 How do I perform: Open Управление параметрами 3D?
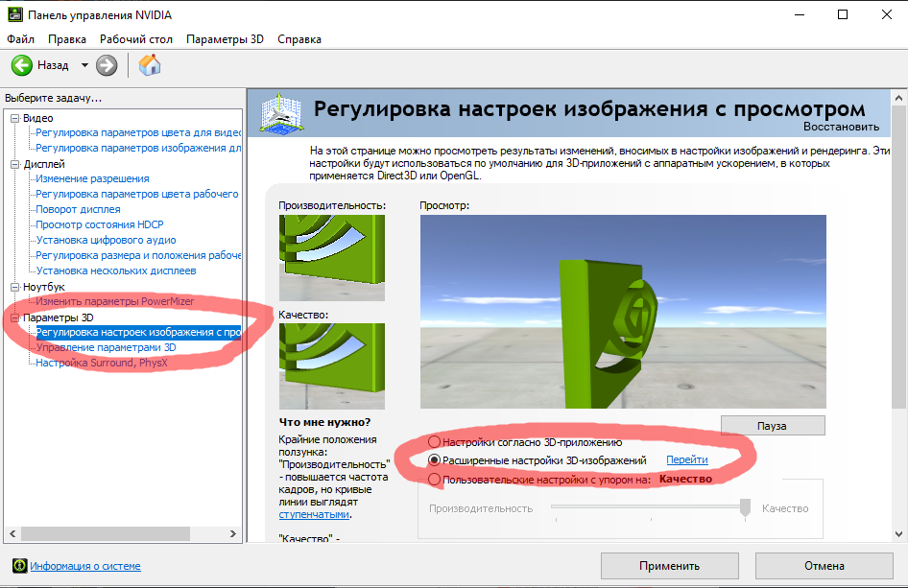tap(106, 347)
